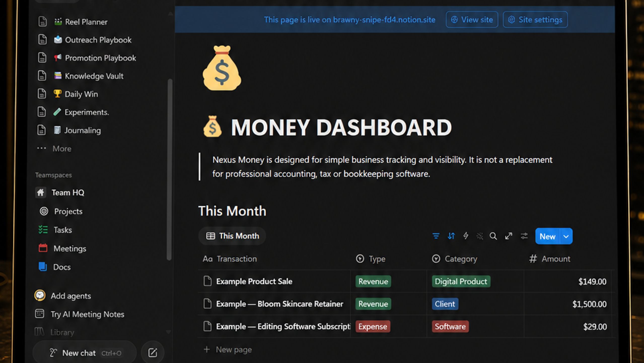Open the Try AI Meeting Notes icon
644x363 pixels.
pos(40,314)
